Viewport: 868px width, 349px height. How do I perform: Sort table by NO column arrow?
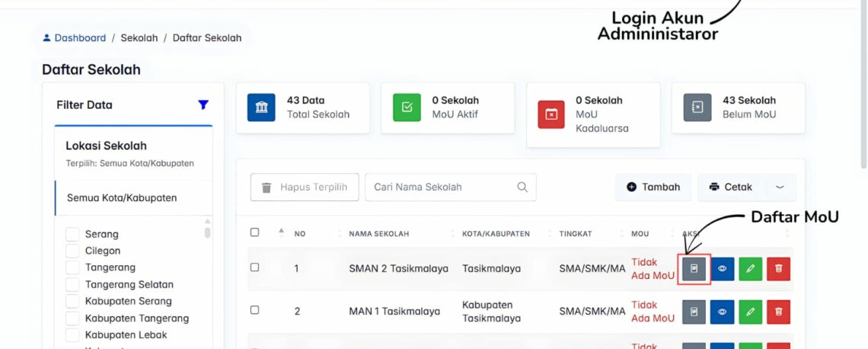pos(281,232)
